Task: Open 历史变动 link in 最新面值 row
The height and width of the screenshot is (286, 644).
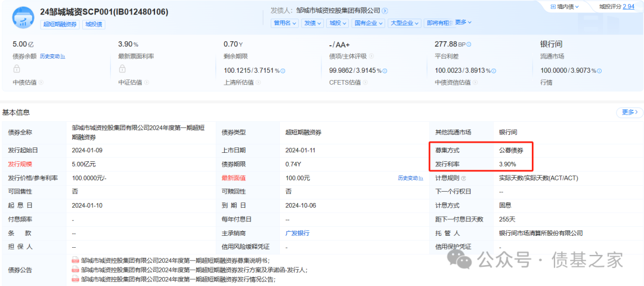Action: pyautogui.click(x=410, y=178)
